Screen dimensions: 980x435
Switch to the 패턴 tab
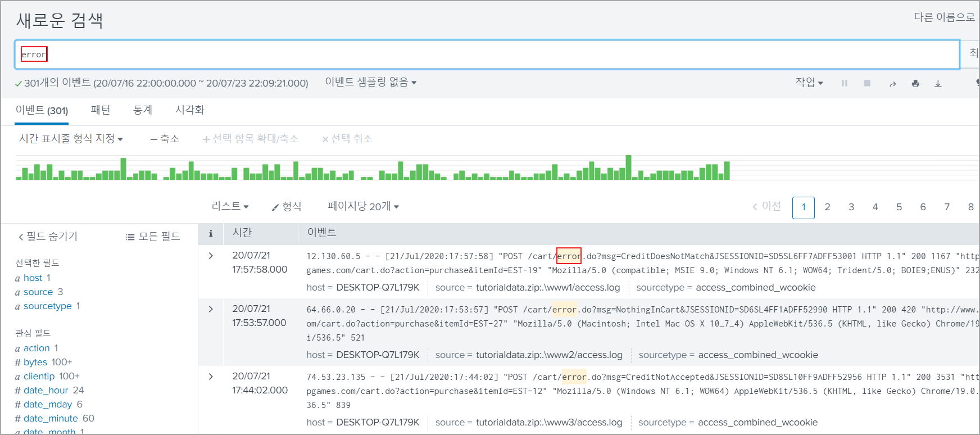click(x=101, y=110)
